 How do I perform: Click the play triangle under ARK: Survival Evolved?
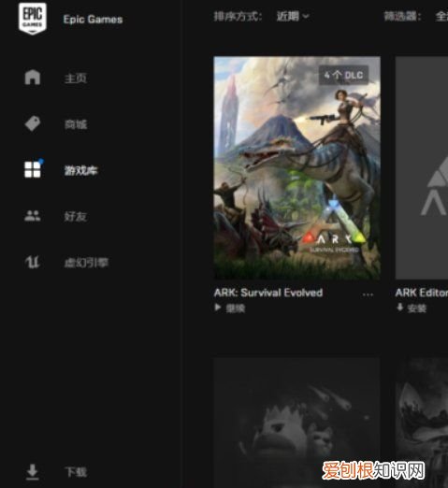218,308
